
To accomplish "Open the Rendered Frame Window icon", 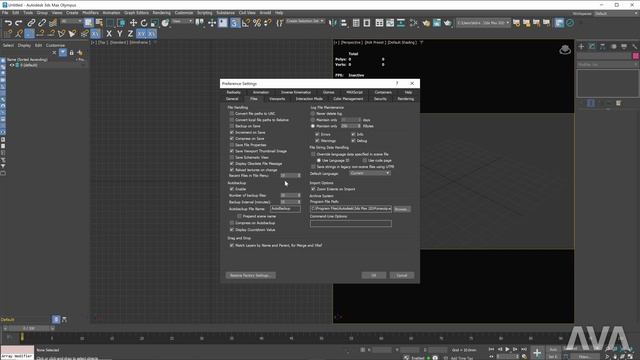I will (437, 23).
